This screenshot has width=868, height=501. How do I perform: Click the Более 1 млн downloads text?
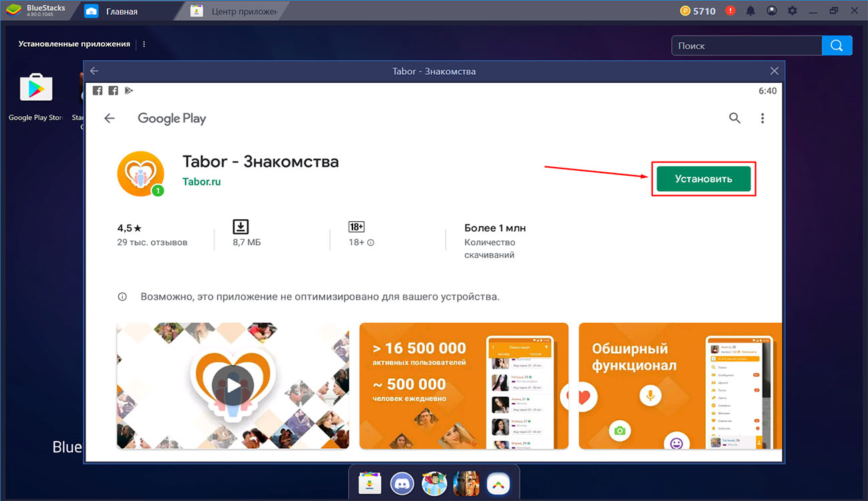tap(495, 228)
